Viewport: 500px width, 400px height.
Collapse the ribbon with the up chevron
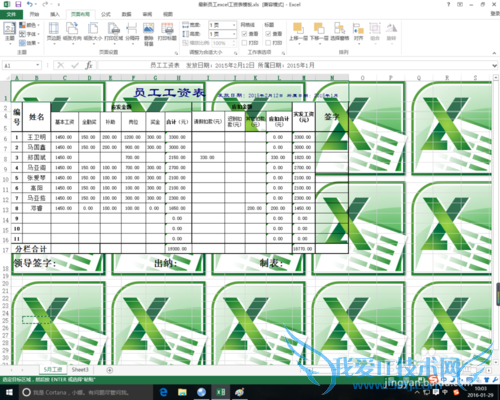pos(494,53)
